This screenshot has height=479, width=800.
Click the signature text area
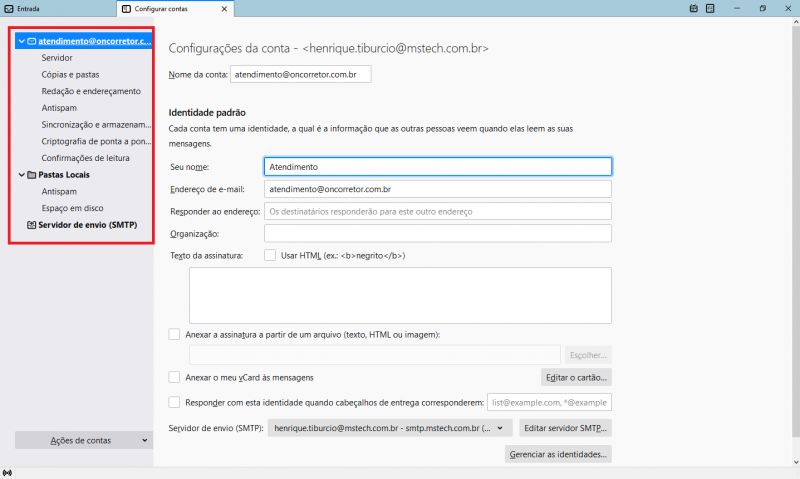[x=400, y=295]
